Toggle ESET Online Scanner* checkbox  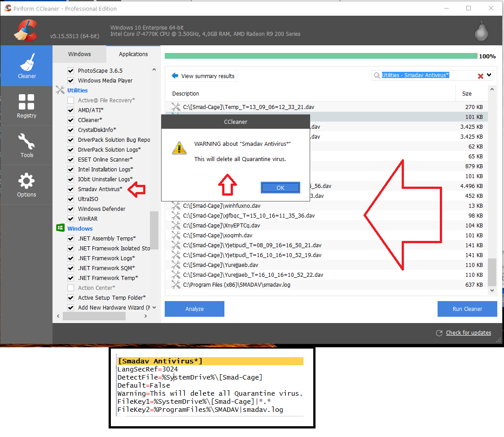coord(71,159)
